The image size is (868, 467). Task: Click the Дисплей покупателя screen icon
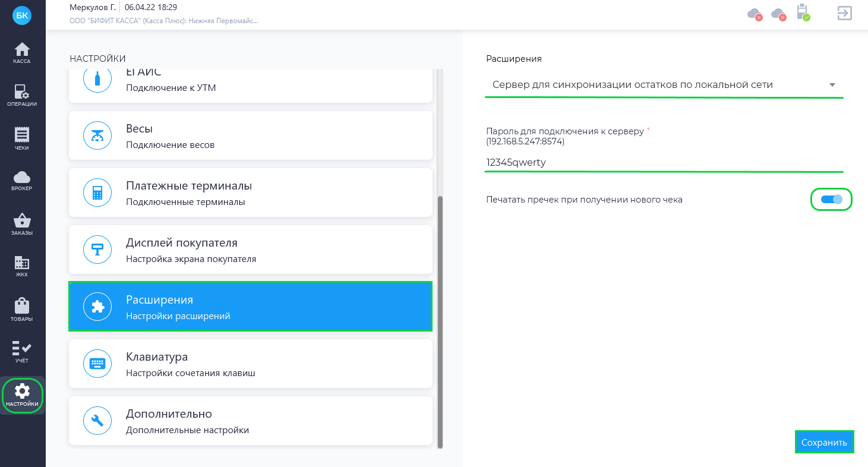click(97, 250)
